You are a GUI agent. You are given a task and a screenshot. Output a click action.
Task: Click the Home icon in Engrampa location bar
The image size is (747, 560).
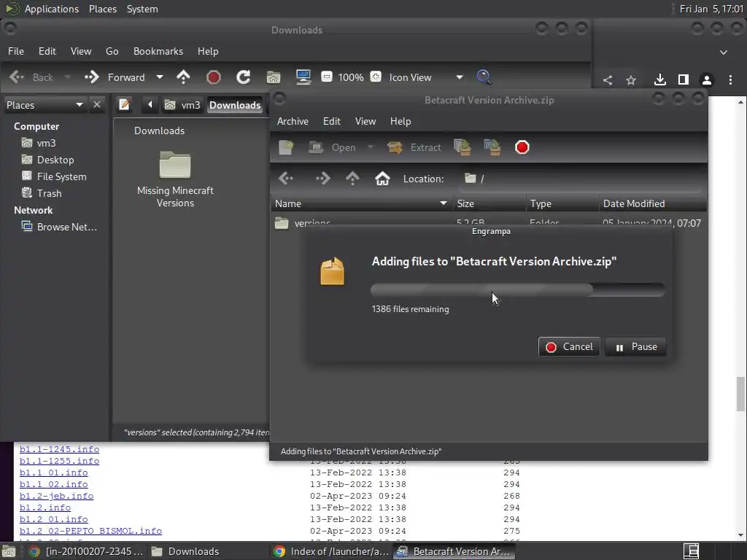(x=382, y=179)
